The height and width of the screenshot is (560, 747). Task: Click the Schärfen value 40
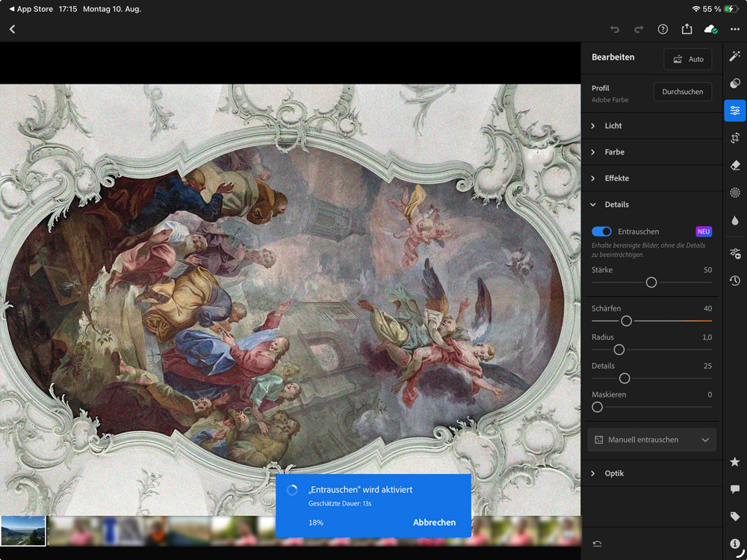click(707, 308)
